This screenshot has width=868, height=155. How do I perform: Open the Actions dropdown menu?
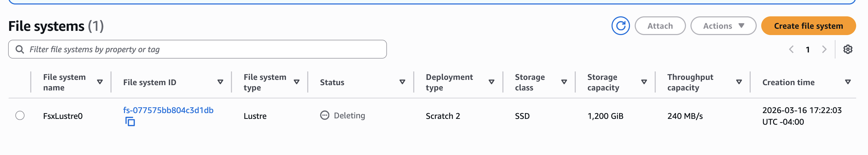[723, 26]
